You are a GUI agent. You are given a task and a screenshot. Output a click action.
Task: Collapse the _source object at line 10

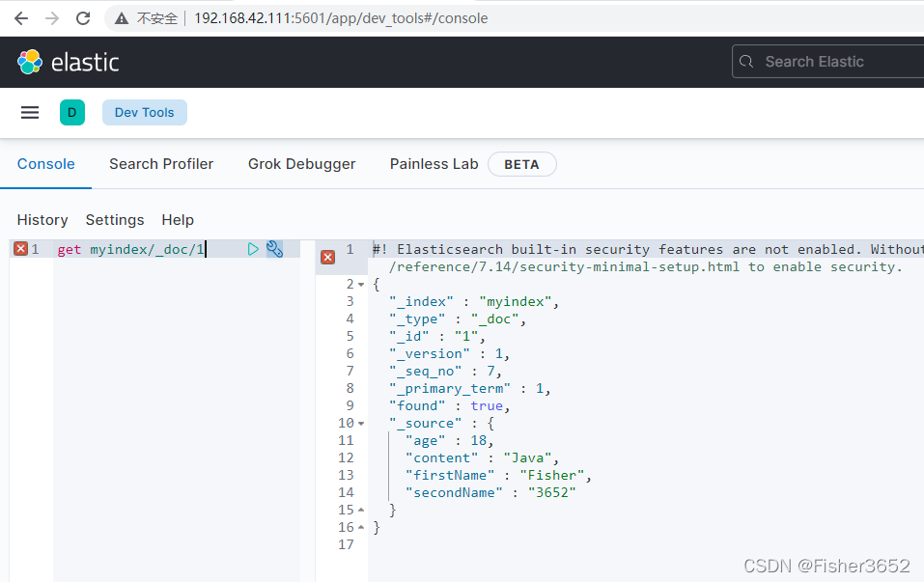pos(361,424)
